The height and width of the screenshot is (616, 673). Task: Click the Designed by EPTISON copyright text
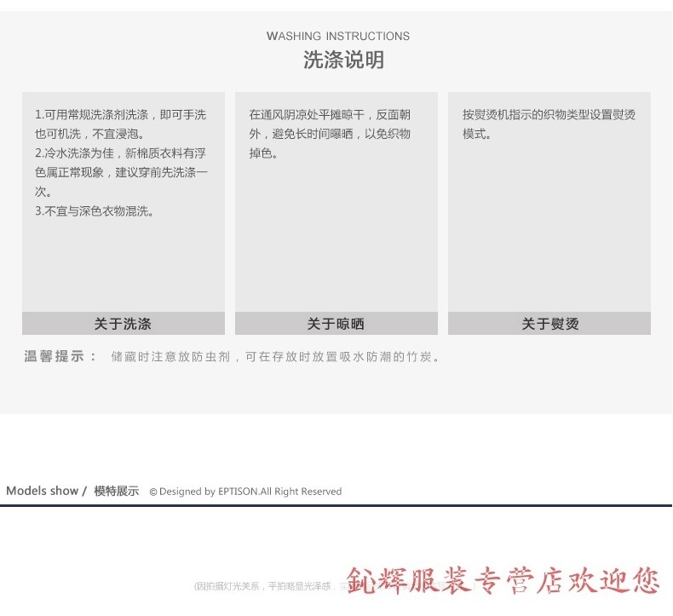click(x=245, y=492)
